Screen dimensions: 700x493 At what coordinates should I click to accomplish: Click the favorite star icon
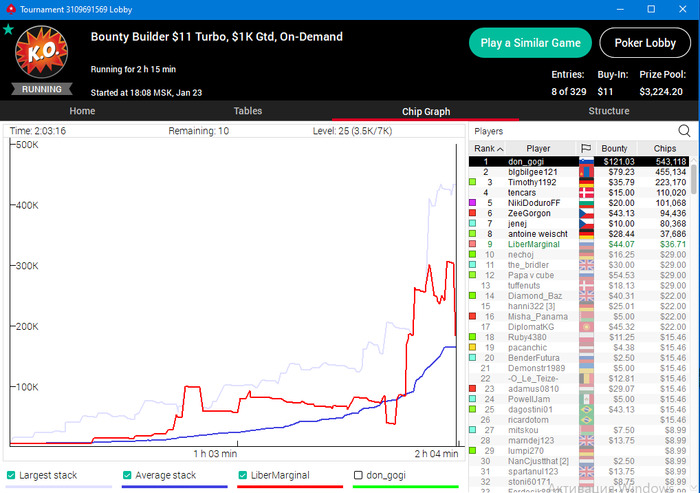point(8,30)
